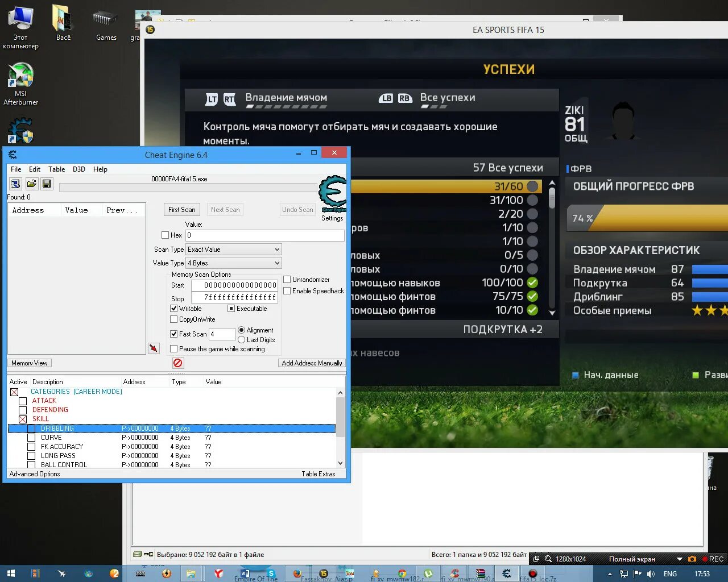Click the red no-entry clear list icon

click(x=178, y=363)
